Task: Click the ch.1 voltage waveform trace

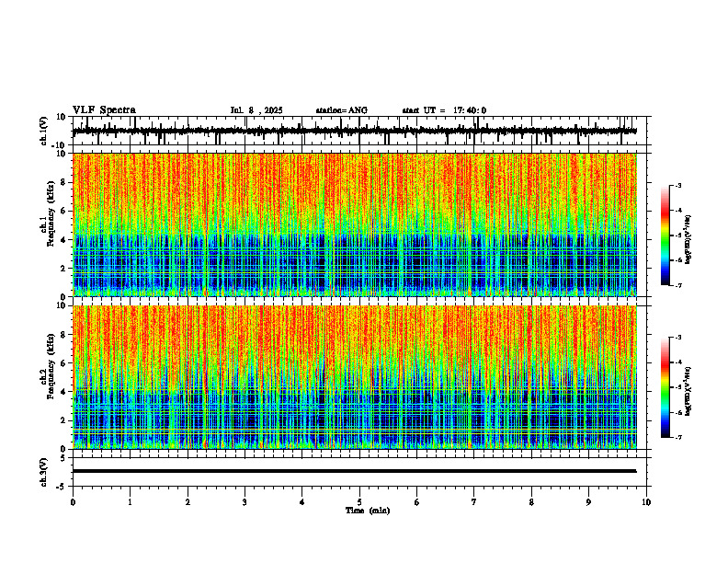Action: coord(355,131)
